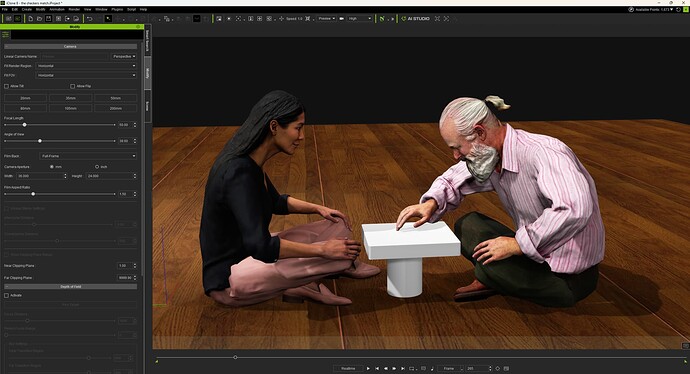Screen dimensions: 690x374
Task: Enable the Allow Tilt checkbox
Action: (6, 86)
